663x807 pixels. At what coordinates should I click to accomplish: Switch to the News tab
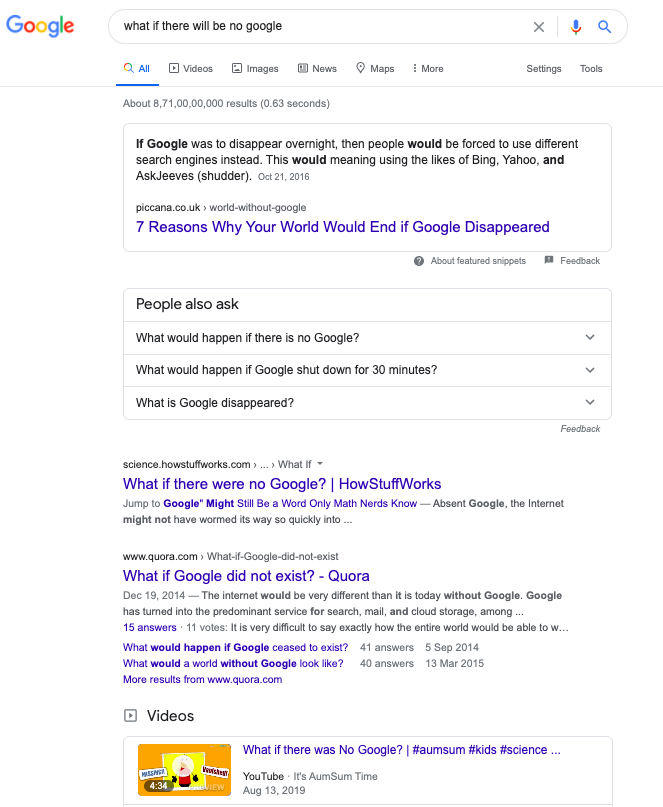(317, 69)
